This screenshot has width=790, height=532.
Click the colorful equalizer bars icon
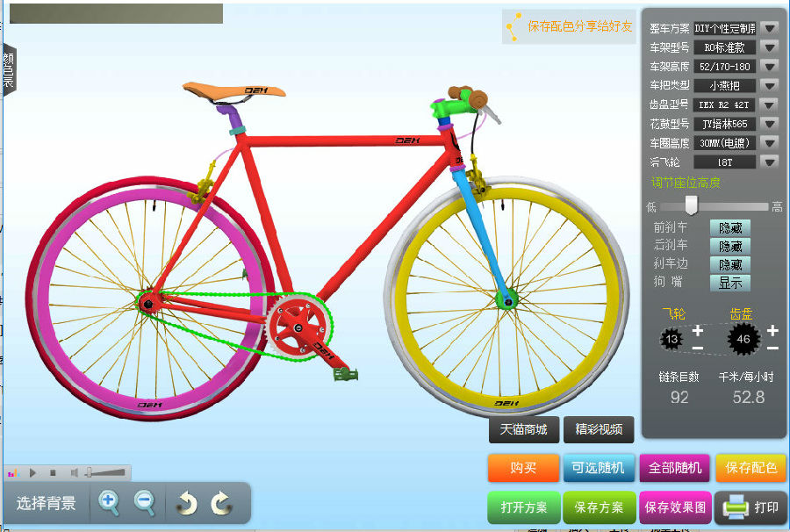(x=13, y=472)
